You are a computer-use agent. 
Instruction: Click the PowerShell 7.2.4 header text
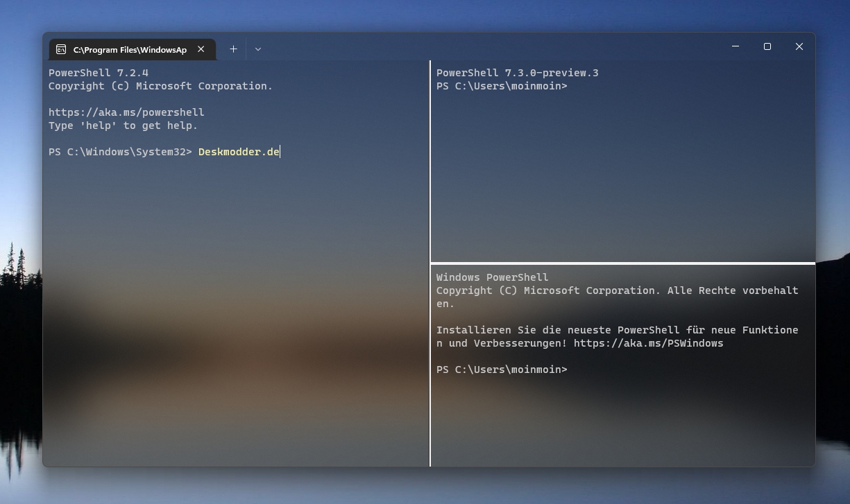coord(99,73)
